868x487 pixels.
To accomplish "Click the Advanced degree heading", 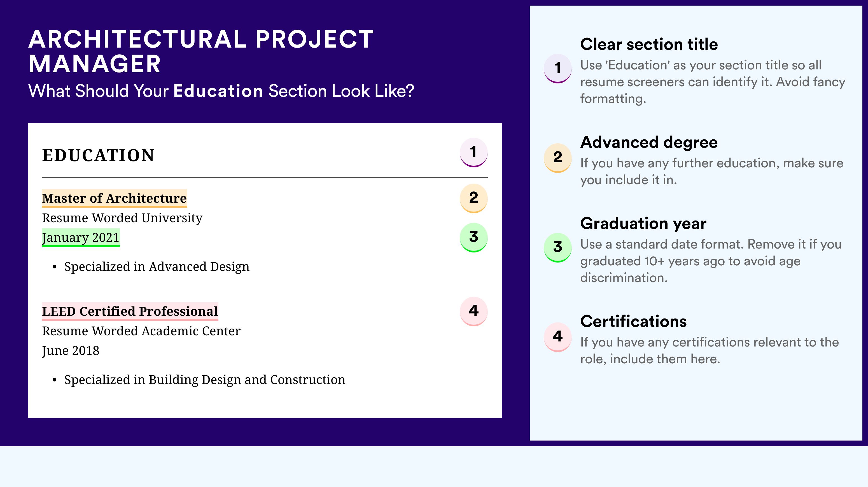I will tap(649, 142).
